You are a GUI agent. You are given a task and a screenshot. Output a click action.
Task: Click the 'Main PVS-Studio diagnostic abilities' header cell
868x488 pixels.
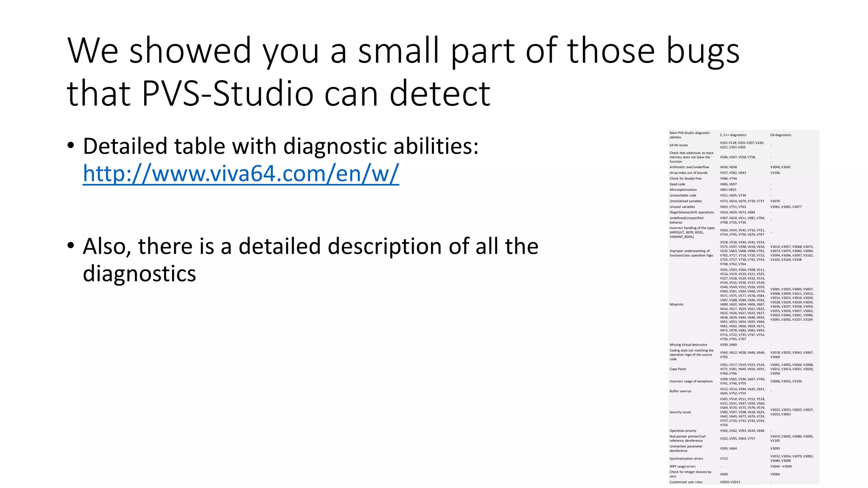point(690,135)
